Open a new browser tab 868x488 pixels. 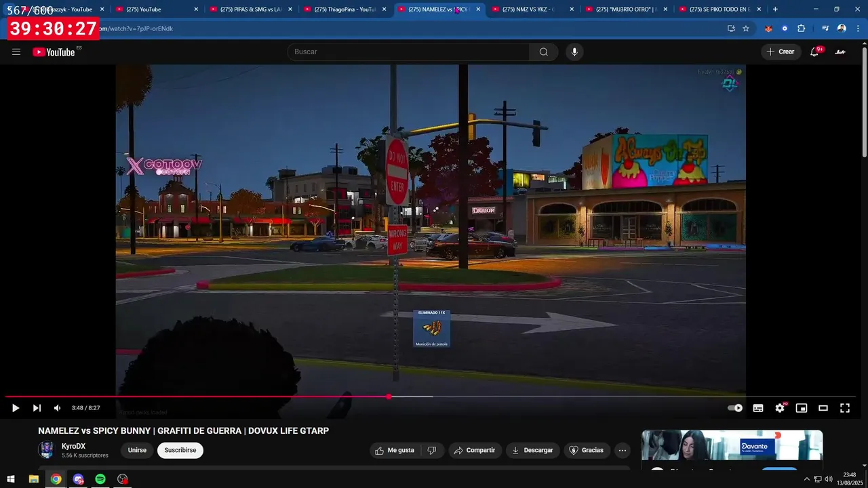[775, 9]
